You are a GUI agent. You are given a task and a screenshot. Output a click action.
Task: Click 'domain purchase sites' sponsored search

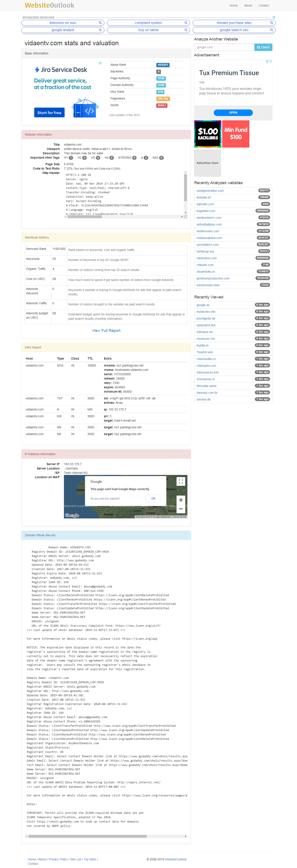point(234,23)
